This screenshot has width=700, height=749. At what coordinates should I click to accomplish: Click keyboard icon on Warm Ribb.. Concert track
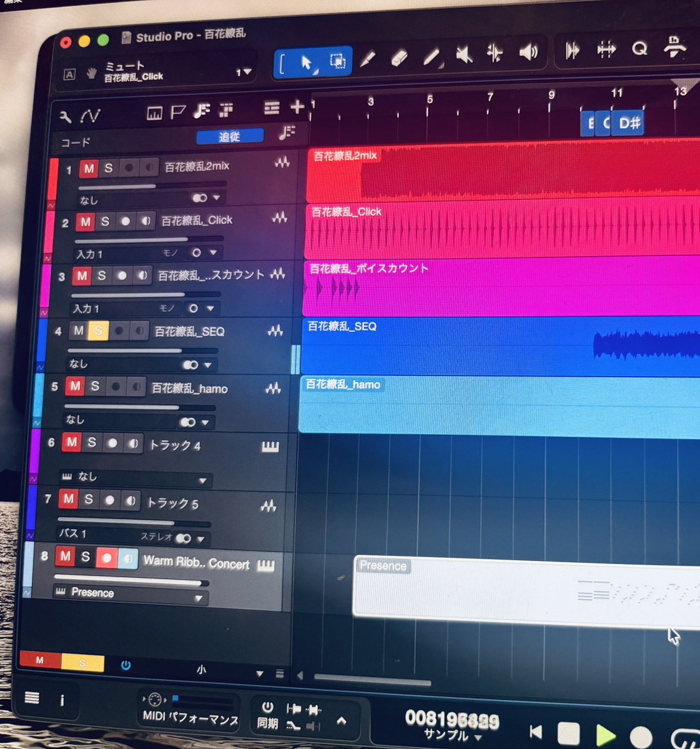(x=266, y=565)
